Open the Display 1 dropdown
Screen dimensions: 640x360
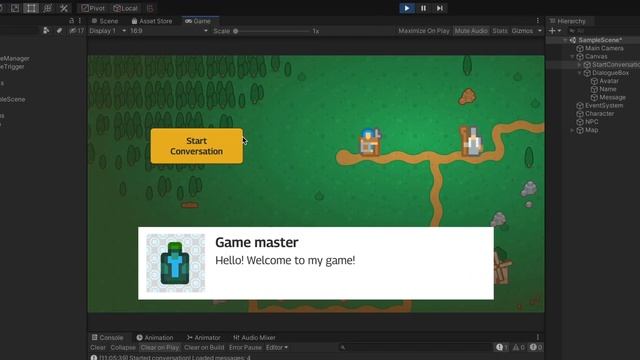click(107, 31)
